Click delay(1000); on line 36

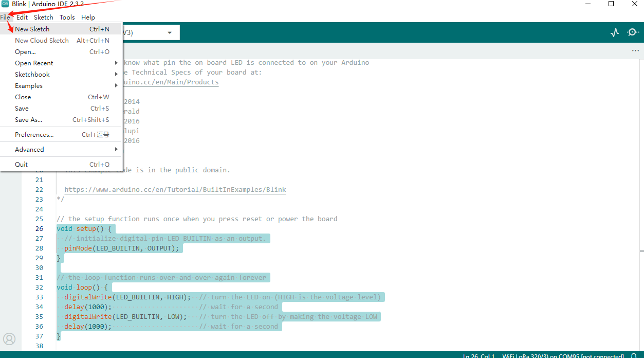(x=88, y=327)
